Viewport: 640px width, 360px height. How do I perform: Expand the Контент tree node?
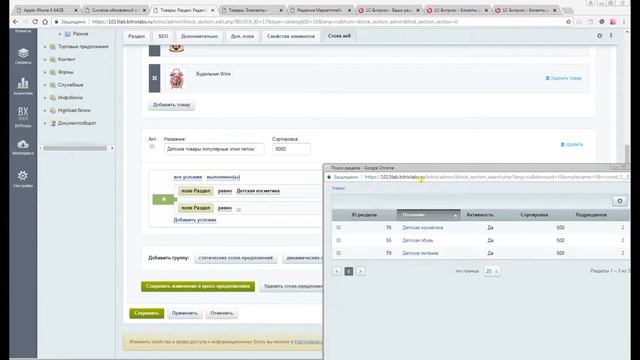point(45,60)
